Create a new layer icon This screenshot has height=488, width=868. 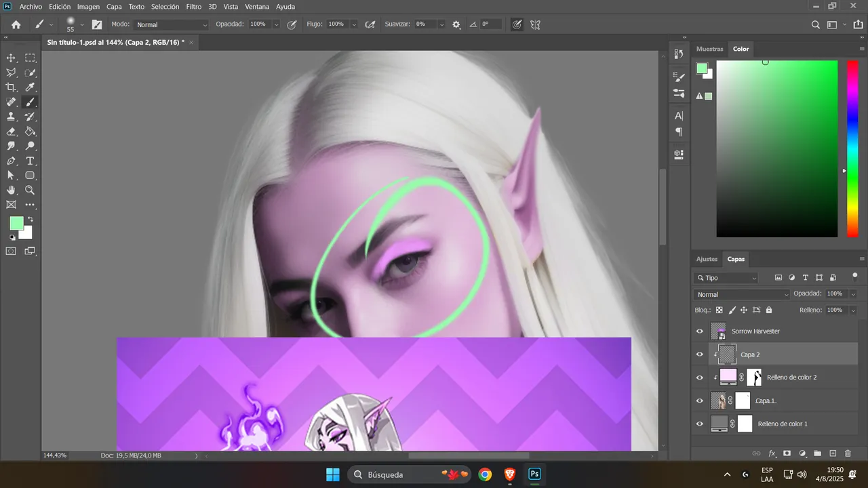click(x=833, y=453)
